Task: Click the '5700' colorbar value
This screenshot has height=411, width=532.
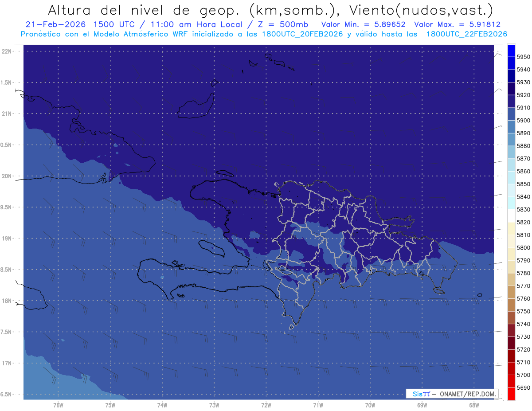Action: (x=523, y=375)
